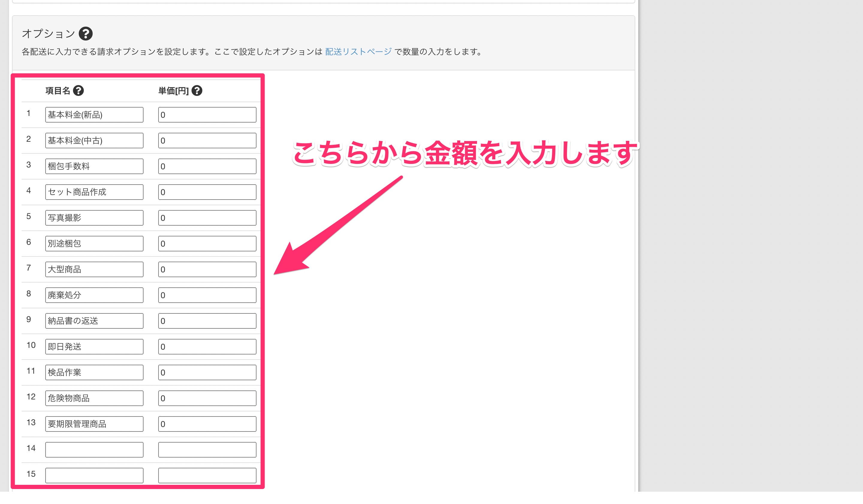The image size is (863, 504).
Task: Select the price field for 写真撮影
Action: point(207,218)
